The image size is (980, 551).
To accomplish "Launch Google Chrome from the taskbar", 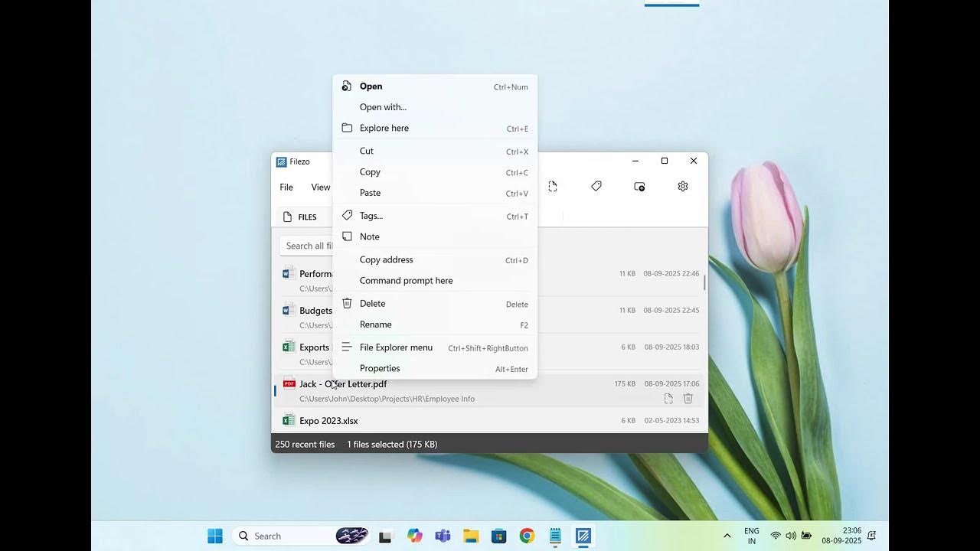I will pyautogui.click(x=527, y=536).
